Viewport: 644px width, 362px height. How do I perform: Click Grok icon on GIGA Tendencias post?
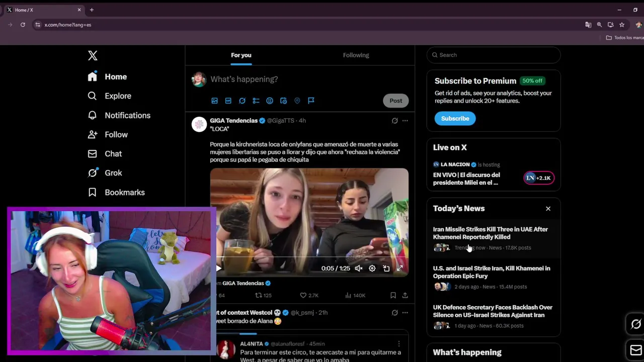(394, 121)
